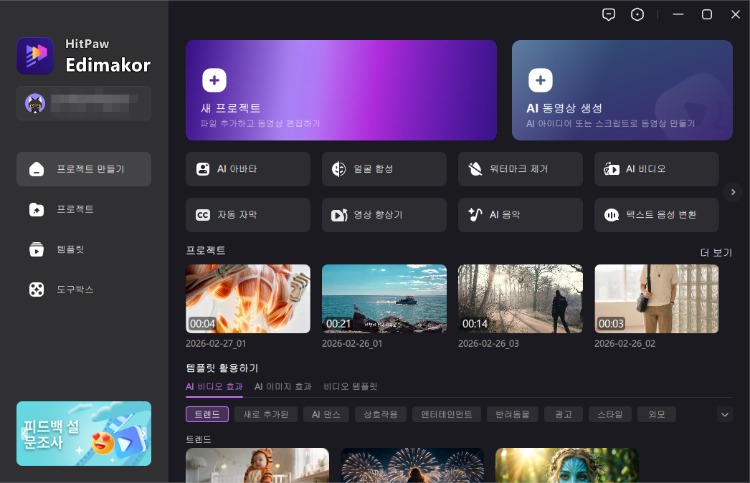Expand the category chips dropdown arrow
750x483 pixels.
pyautogui.click(x=725, y=415)
